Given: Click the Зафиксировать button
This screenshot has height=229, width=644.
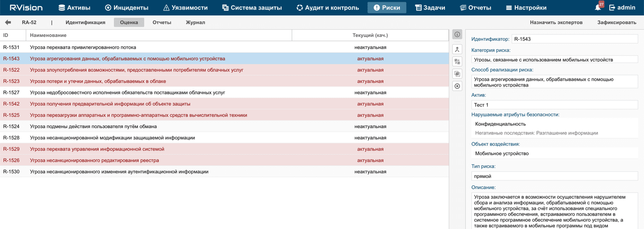Looking at the screenshot, I should pyautogui.click(x=617, y=23).
